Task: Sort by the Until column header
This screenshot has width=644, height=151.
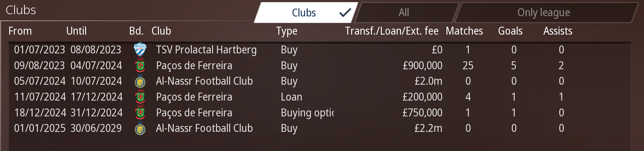Action: (x=76, y=31)
